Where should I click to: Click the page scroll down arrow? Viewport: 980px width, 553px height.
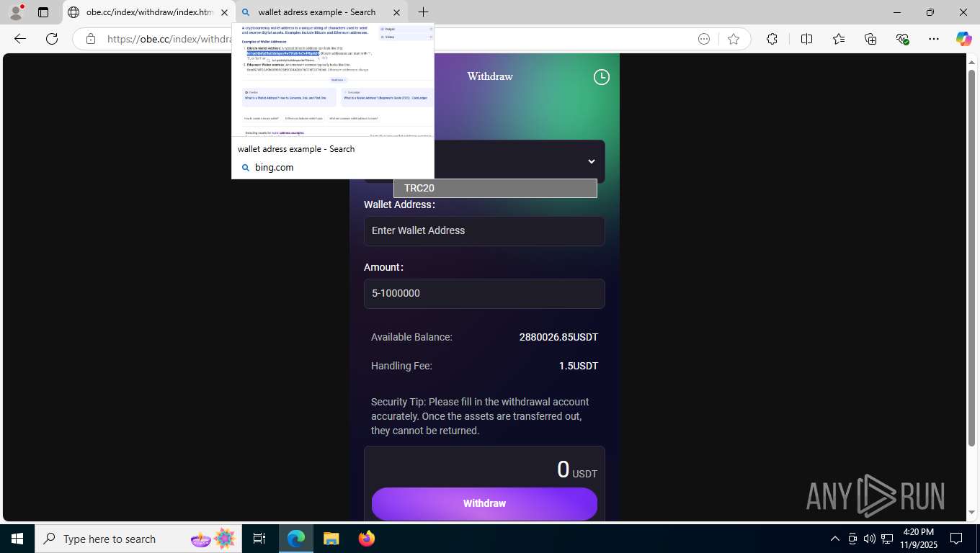(x=972, y=513)
